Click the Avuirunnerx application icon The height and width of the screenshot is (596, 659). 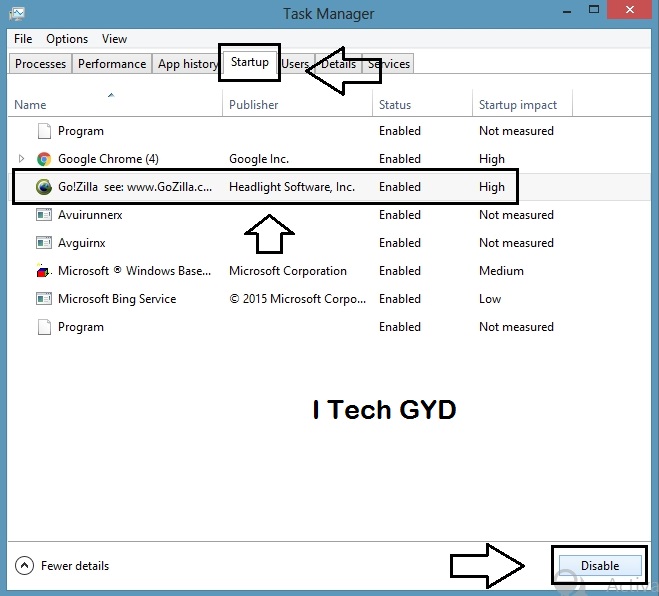44,215
